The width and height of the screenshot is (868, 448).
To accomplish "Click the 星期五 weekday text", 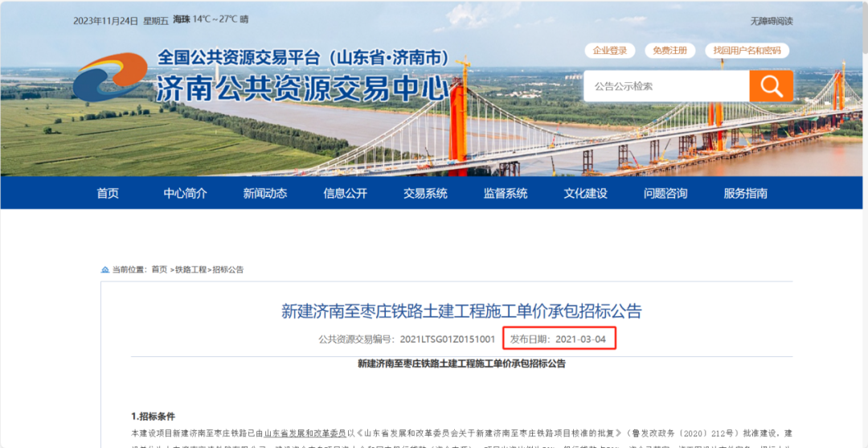I will (156, 21).
